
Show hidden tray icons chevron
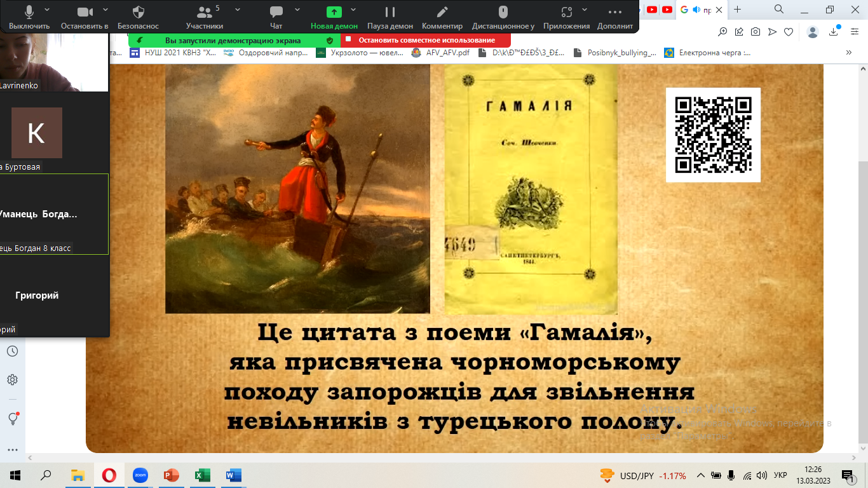(x=701, y=475)
